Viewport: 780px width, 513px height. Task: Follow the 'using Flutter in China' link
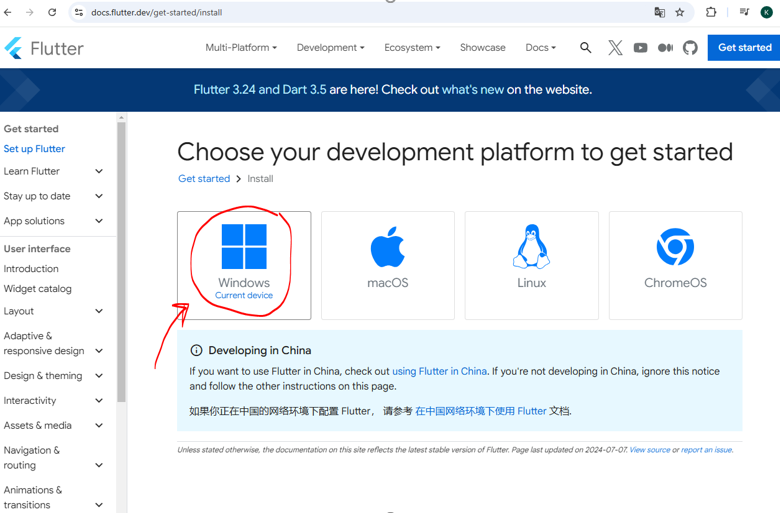[x=439, y=371]
